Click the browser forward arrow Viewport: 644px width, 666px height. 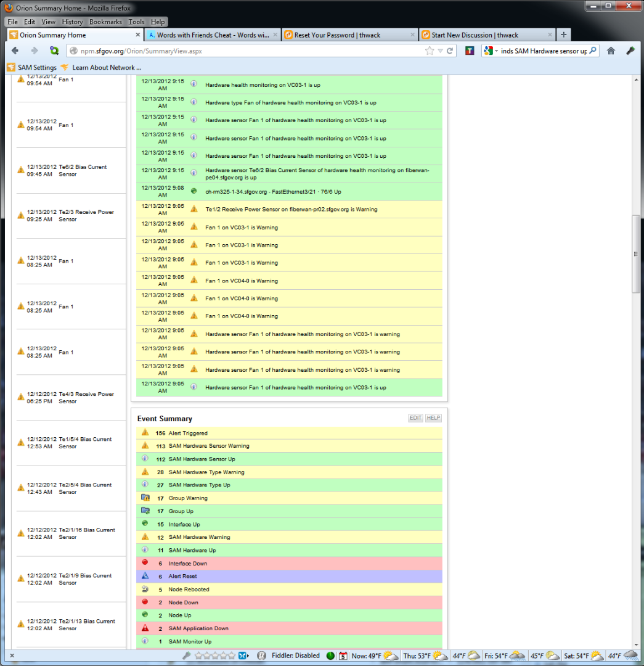point(35,51)
